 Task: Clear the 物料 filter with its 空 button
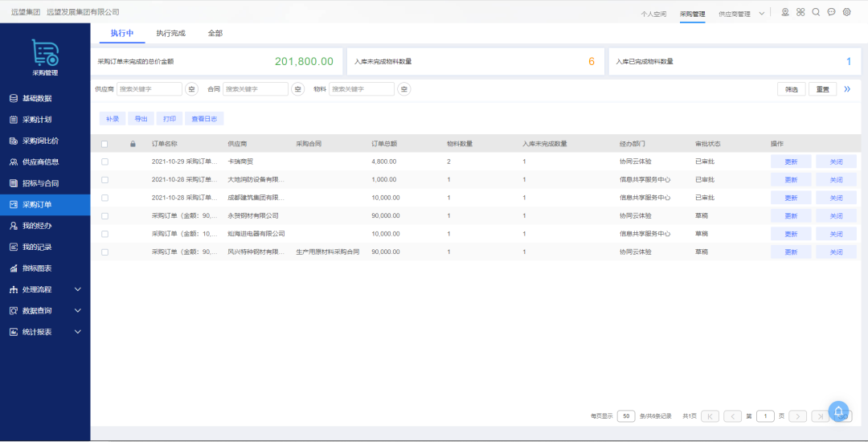coord(404,89)
